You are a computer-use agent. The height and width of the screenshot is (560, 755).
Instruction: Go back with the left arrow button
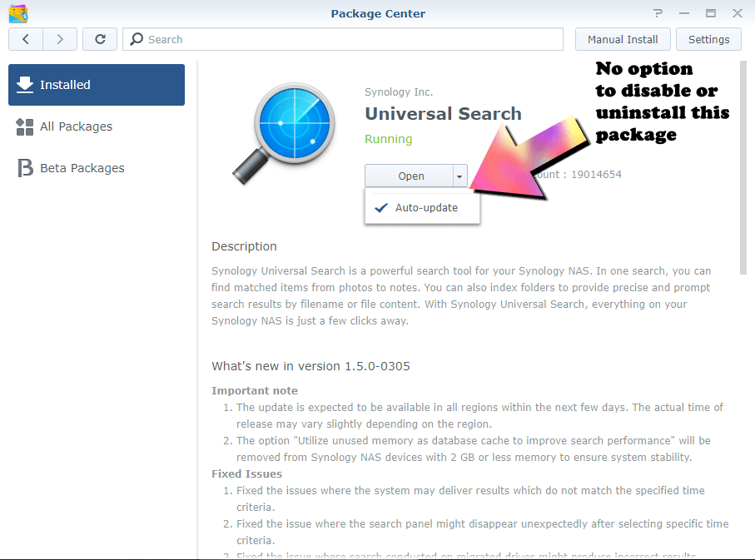pyautogui.click(x=26, y=39)
